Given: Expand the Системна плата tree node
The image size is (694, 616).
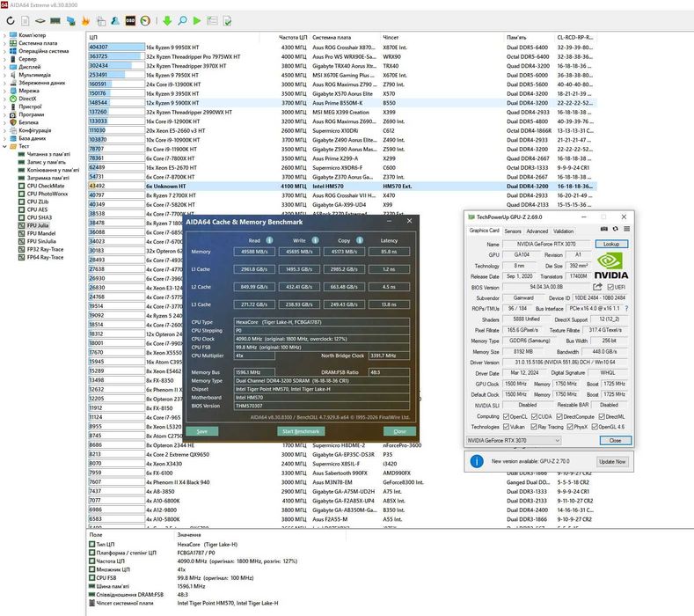Looking at the screenshot, I should click(4, 43).
